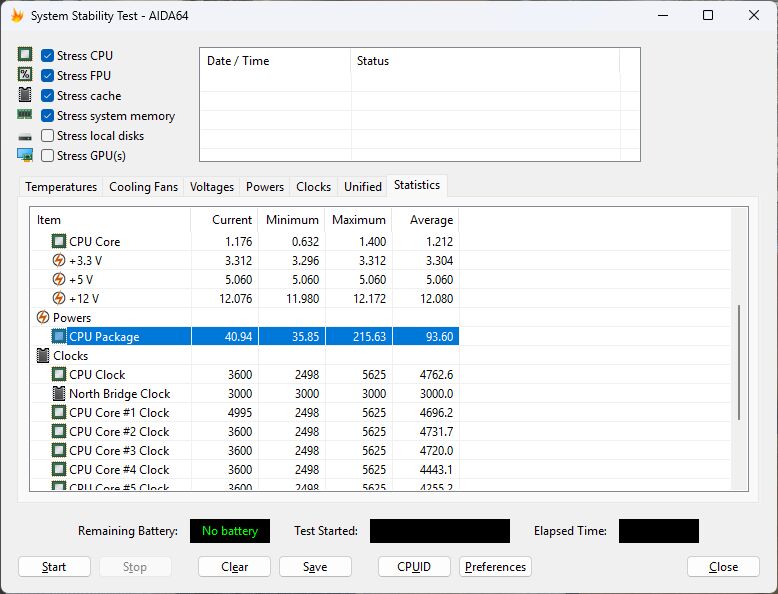Click the statistics list vertical scrollbar thumb

coord(739,363)
